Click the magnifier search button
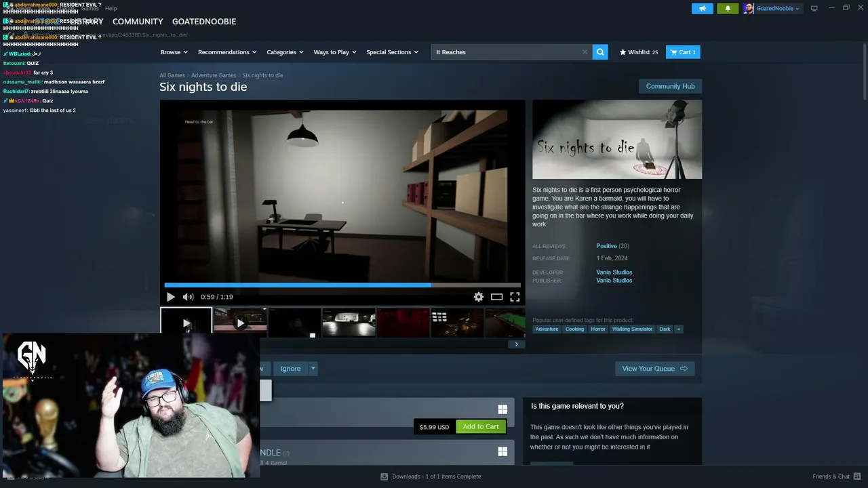This screenshot has height=488, width=868. coord(600,52)
